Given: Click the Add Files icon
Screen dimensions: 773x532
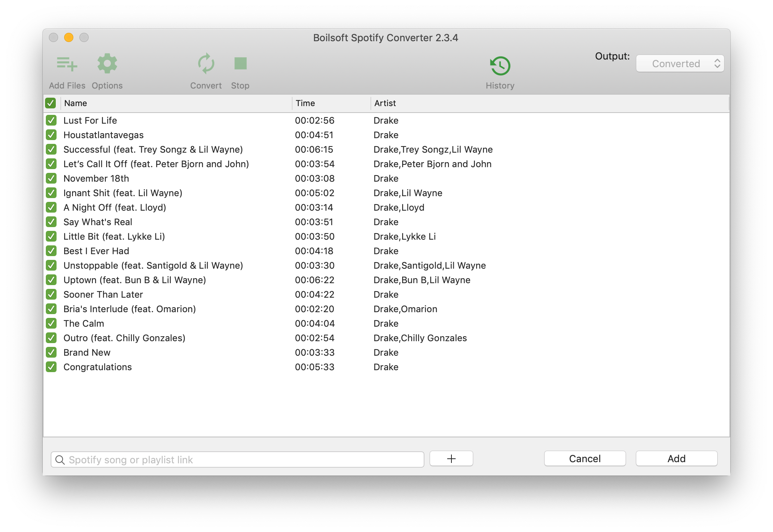Looking at the screenshot, I should point(67,63).
